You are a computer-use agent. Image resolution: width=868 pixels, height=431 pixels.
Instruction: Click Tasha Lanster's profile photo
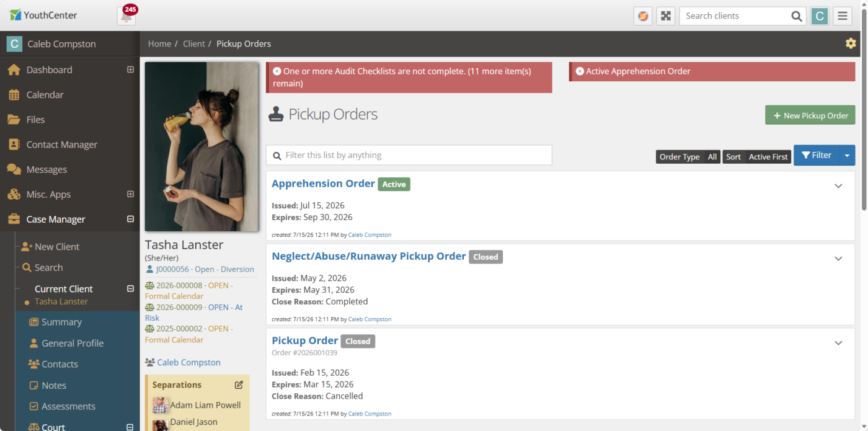click(201, 146)
